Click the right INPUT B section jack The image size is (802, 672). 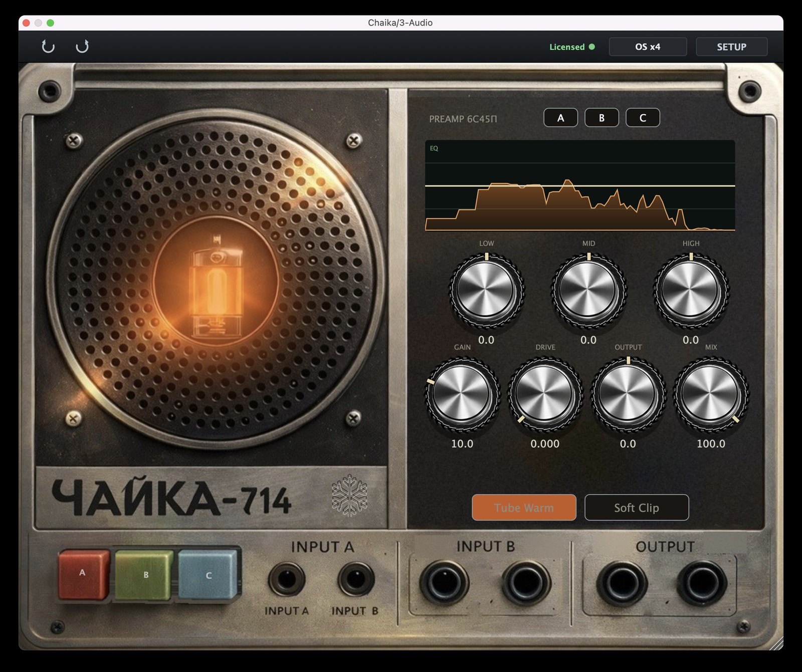click(x=526, y=583)
